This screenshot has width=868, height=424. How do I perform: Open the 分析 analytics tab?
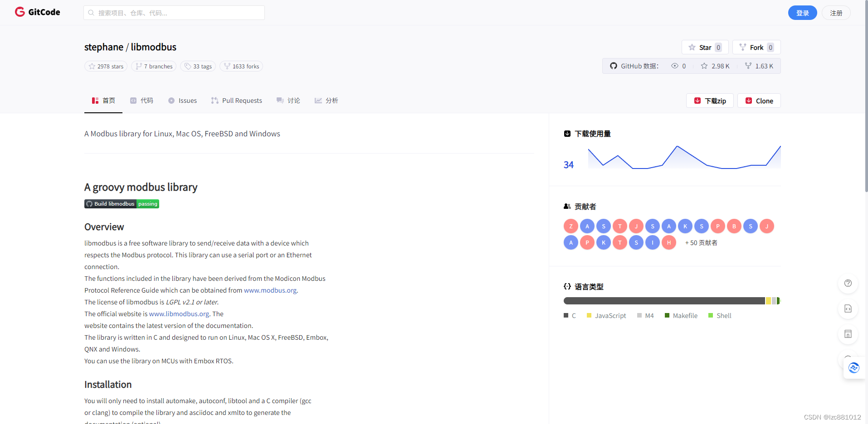coord(327,100)
